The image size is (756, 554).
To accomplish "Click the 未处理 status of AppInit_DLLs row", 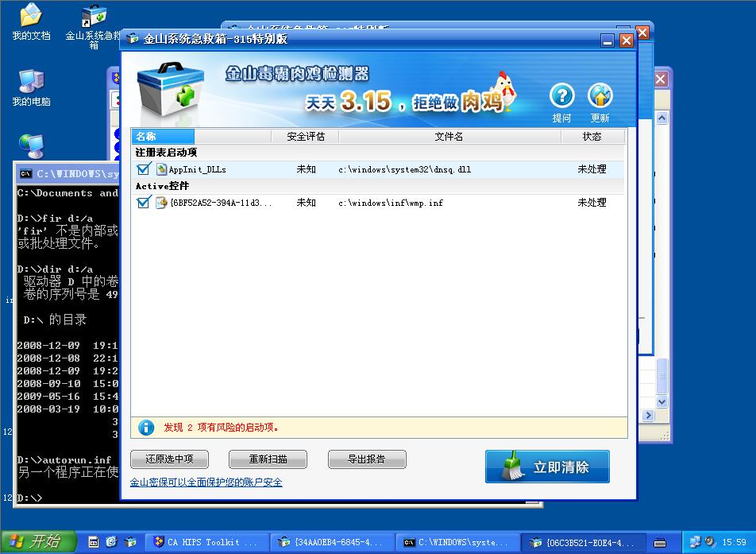I will click(x=592, y=169).
